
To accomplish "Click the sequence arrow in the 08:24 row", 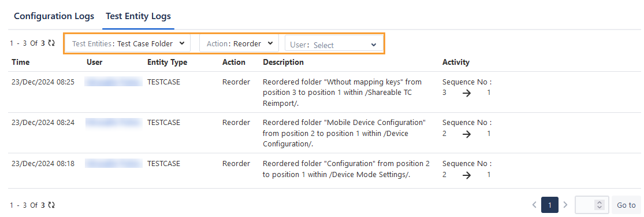I will pyautogui.click(x=466, y=134).
